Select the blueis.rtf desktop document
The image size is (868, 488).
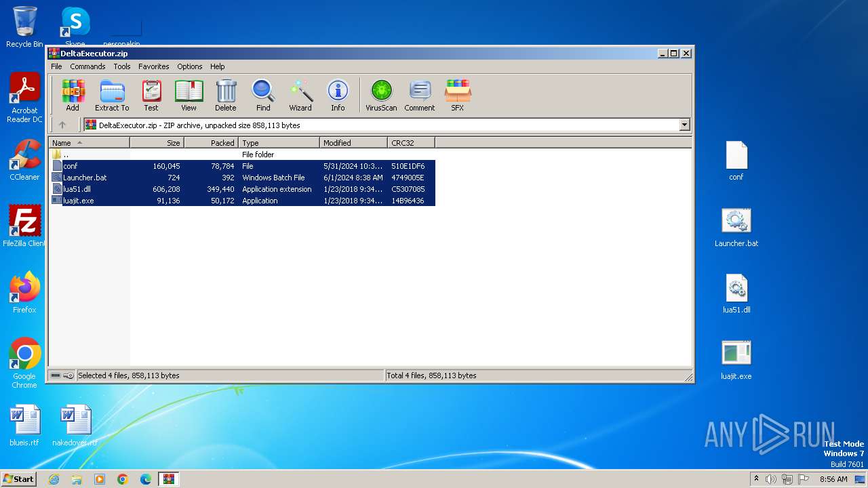pos(24,426)
